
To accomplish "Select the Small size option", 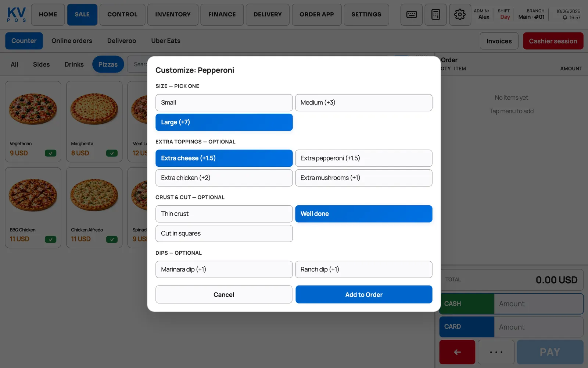I will pyautogui.click(x=224, y=103).
